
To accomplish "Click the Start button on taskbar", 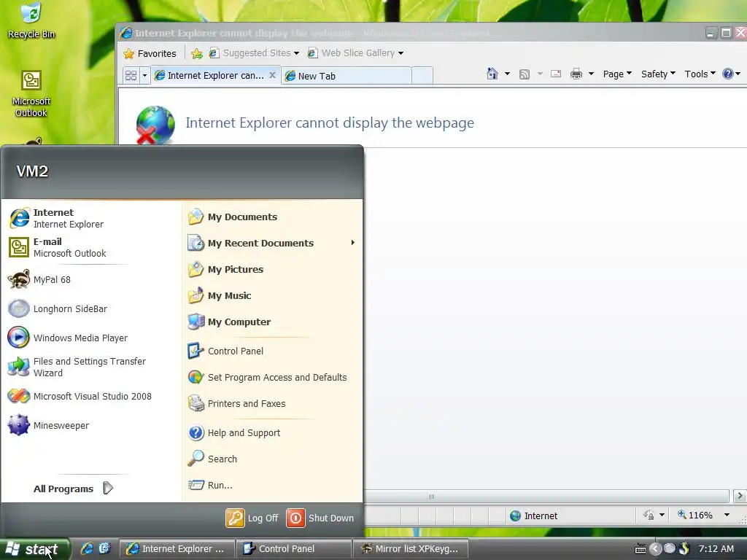I will click(35, 549).
